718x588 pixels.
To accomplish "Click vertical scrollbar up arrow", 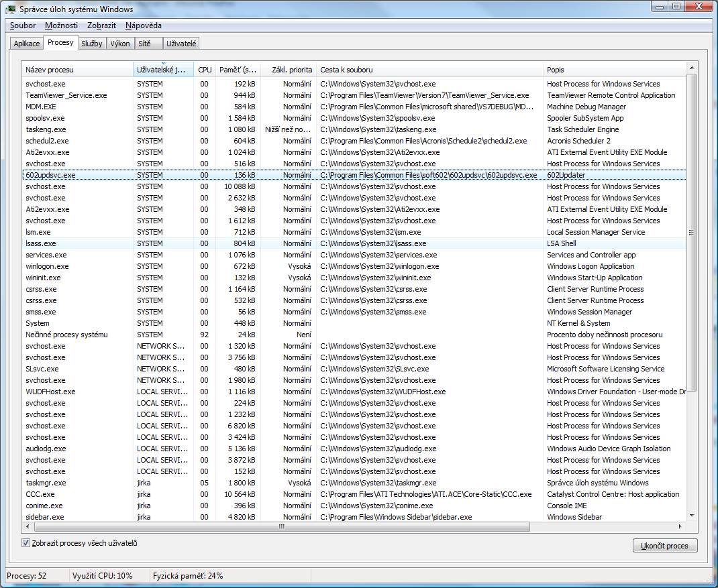I will tap(691, 68).
